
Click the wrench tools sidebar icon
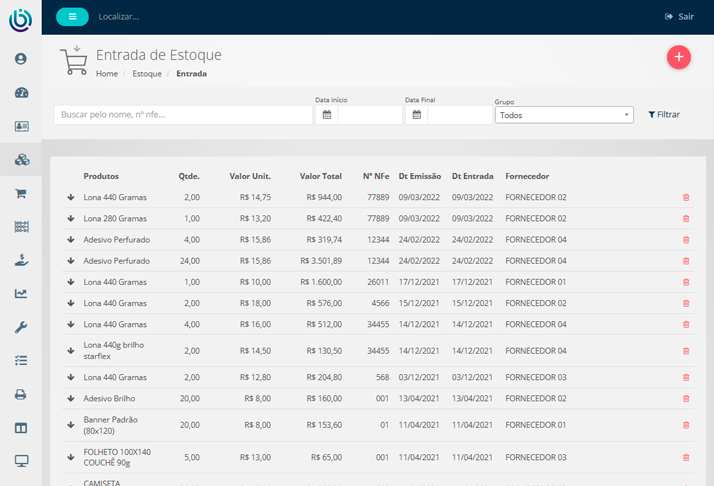pyautogui.click(x=21, y=327)
